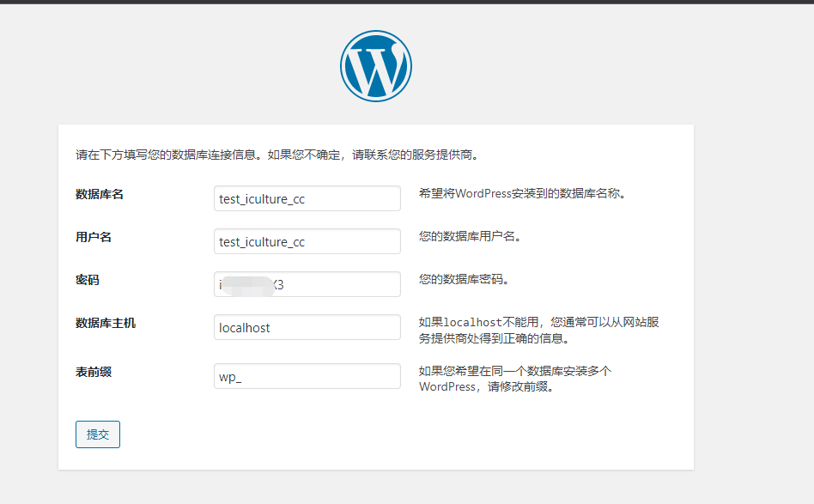
Task: Focus the 数据库名 input field
Action: [307, 198]
